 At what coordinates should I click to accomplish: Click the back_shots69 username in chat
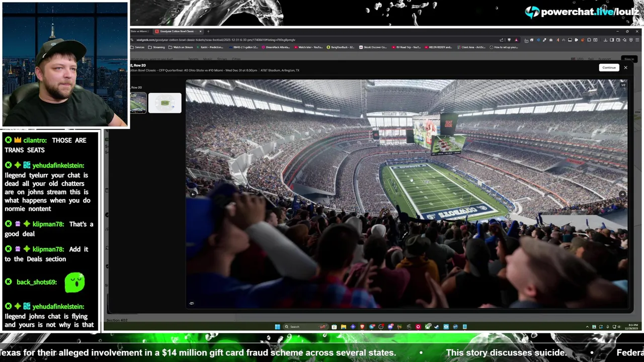[x=37, y=282]
